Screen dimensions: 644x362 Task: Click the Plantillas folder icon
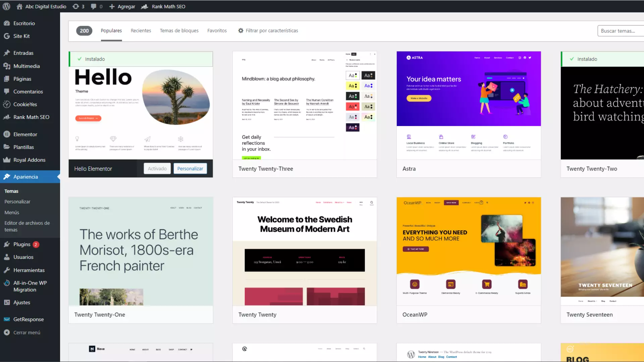point(7,147)
